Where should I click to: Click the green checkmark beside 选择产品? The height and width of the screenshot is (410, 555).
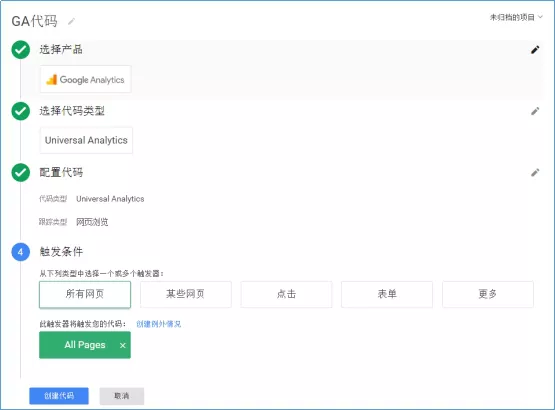coord(21,50)
